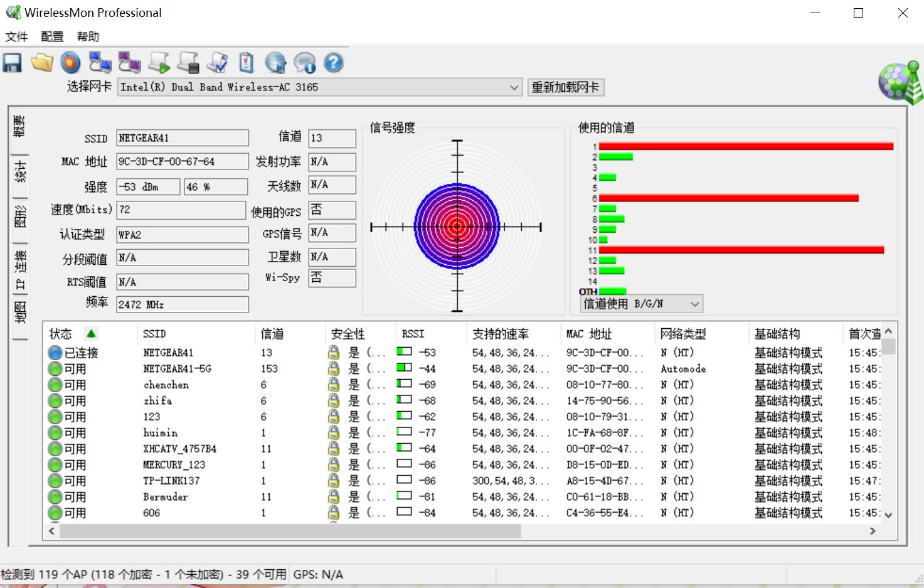The width and height of the screenshot is (924, 588).
Task: Click the globe network info toolbar icon
Action: [276, 63]
